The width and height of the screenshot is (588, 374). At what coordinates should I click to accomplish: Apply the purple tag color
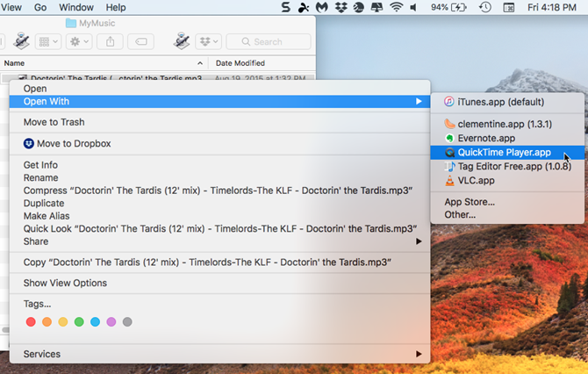(111, 321)
